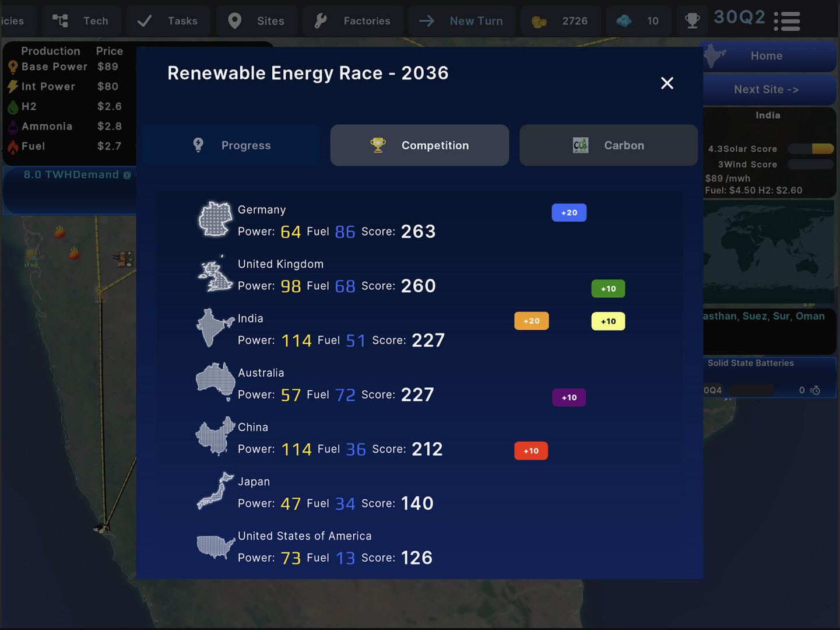Toggle Germany's +20 blue bonus badge
840x630 pixels.
569,212
